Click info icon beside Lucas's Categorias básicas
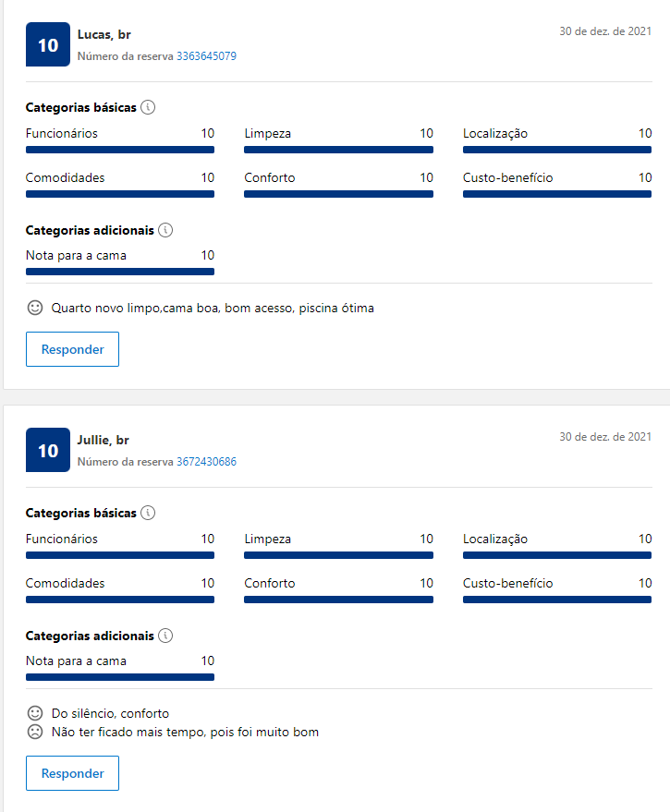 pyautogui.click(x=148, y=107)
